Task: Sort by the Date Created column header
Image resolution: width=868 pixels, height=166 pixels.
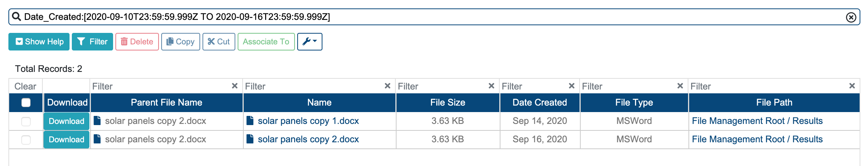Action: [x=540, y=103]
